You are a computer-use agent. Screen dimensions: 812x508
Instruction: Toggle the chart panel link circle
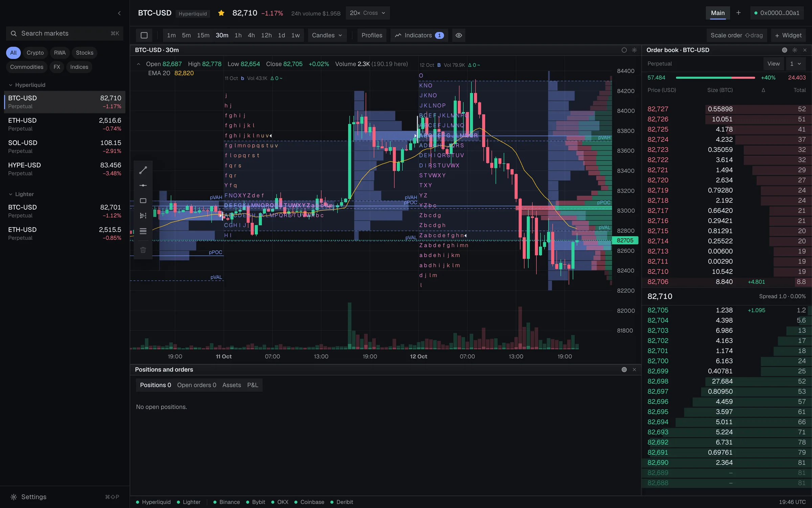(624, 50)
